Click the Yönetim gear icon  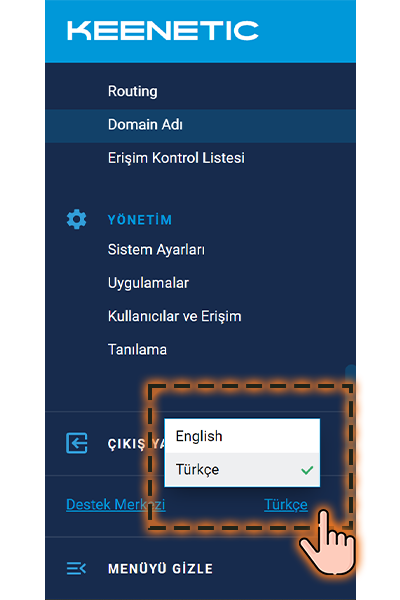[x=77, y=219]
